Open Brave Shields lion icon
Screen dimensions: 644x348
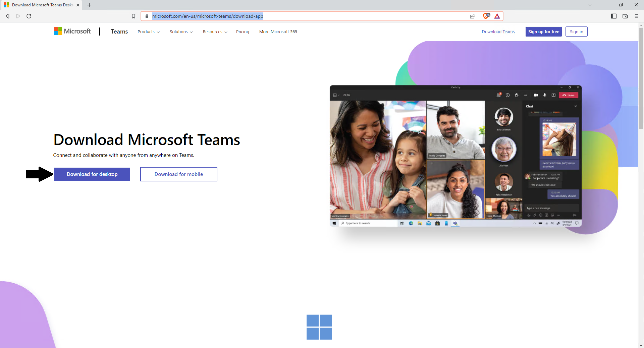click(486, 16)
